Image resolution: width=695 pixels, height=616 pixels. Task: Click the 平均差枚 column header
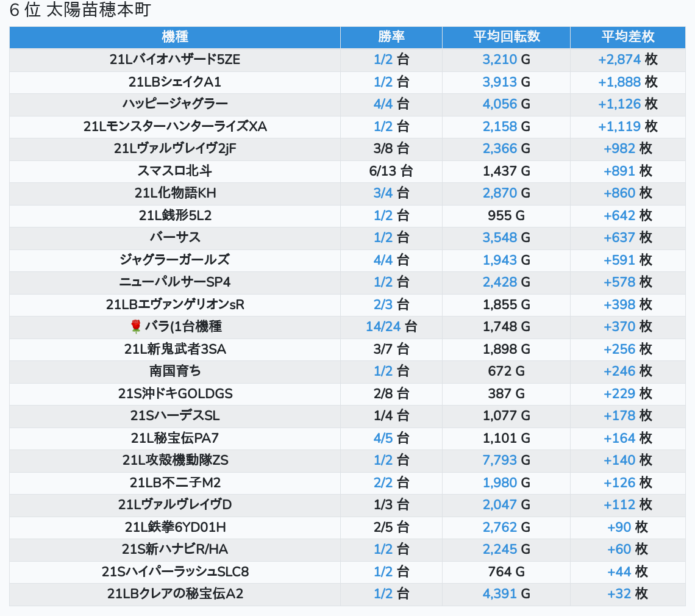click(x=627, y=37)
